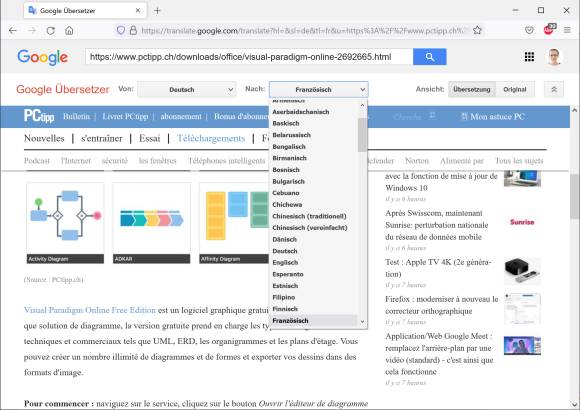The height and width of the screenshot is (410, 580).
Task: Click the blue search magnifier button
Action: pyautogui.click(x=429, y=57)
